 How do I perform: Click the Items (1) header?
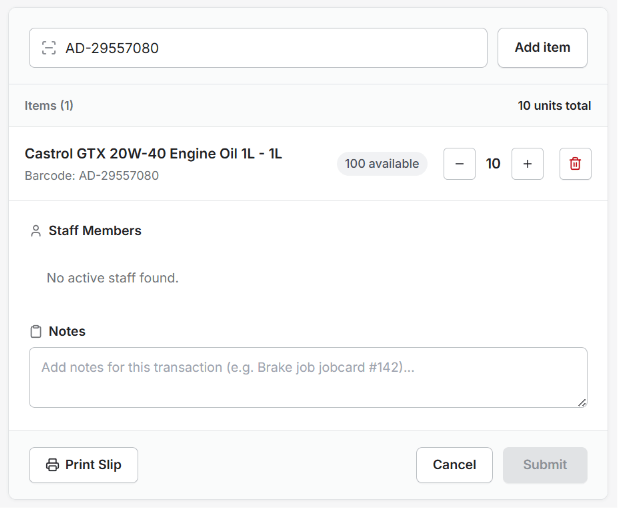pyautogui.click(x=49, y=106)
